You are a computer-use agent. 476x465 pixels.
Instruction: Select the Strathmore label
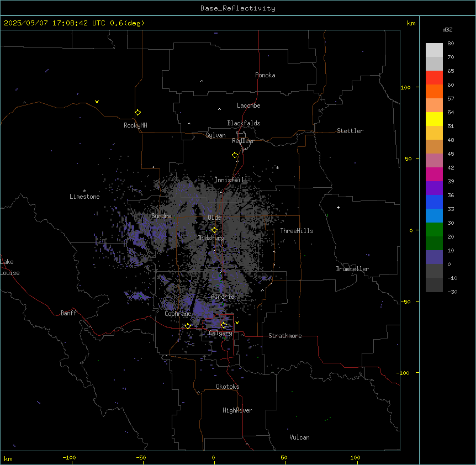click(x=285, y=336)
